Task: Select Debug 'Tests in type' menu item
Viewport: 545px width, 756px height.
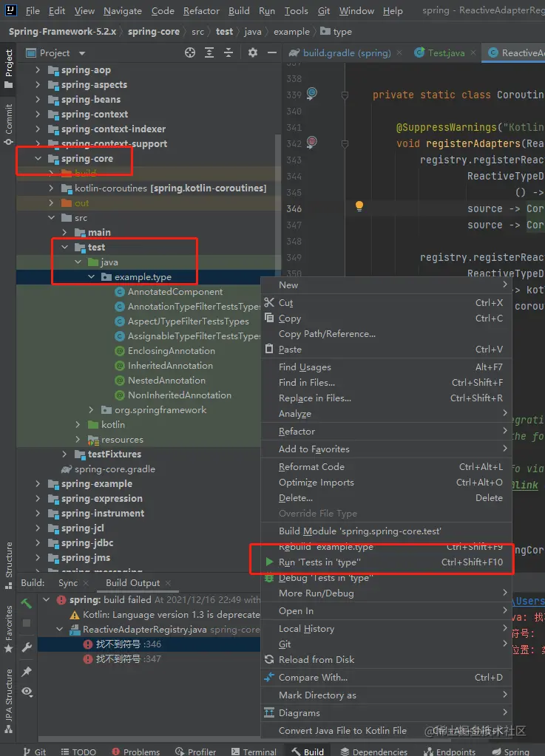Action: click(386, 578)
